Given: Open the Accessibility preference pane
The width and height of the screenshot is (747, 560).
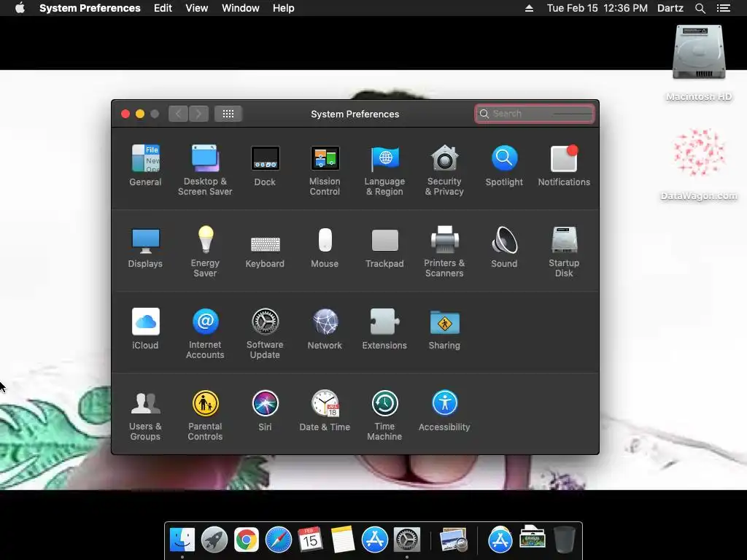Looking at the screenshot, I should (x=444, y=411).
